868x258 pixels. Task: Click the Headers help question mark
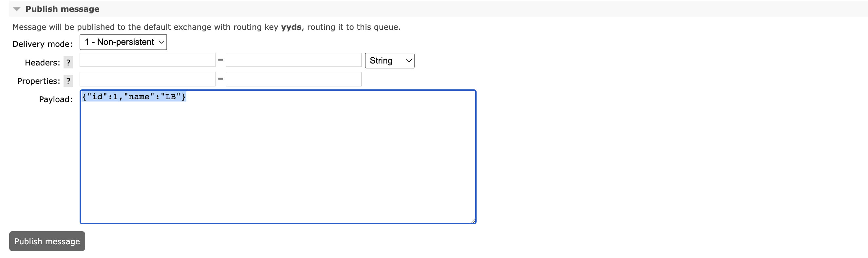(x=68, y=62)
